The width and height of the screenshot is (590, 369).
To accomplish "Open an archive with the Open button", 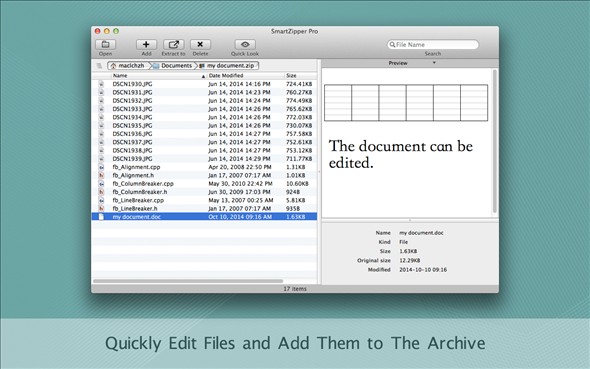I will 105,44.
